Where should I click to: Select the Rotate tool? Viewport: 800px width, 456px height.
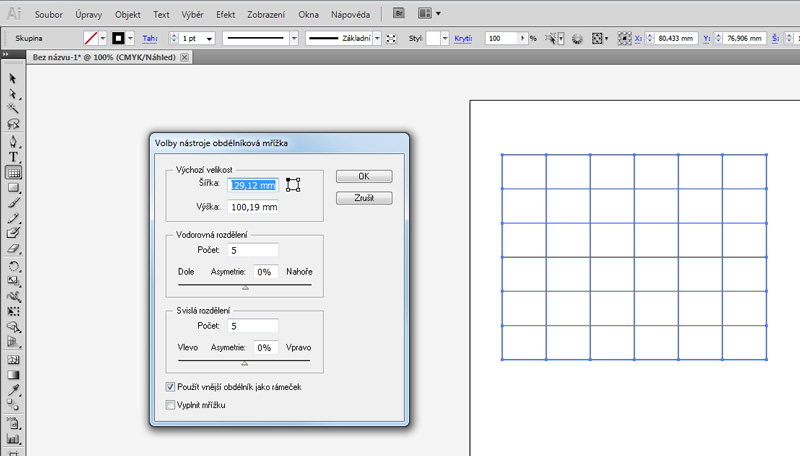pyautogui.click(x=14, y=266)
